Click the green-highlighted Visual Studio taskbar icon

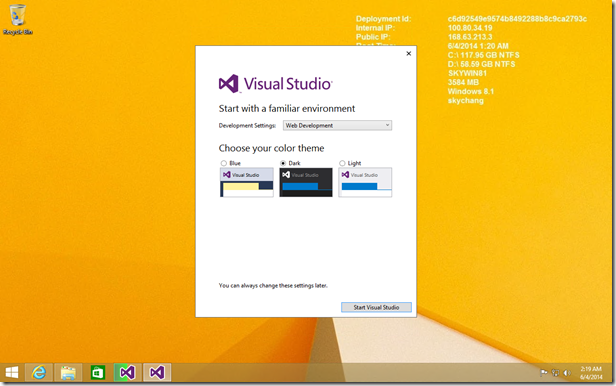point(127,372)
